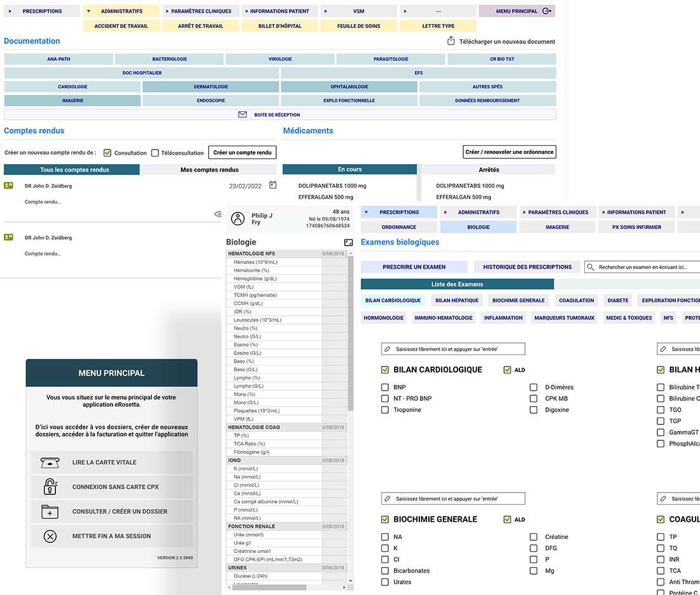Image resolution: width=700 pixels, height=595 pixels.
Task: Open Historique des prescriptions
Action: click(x=527, y=267)
